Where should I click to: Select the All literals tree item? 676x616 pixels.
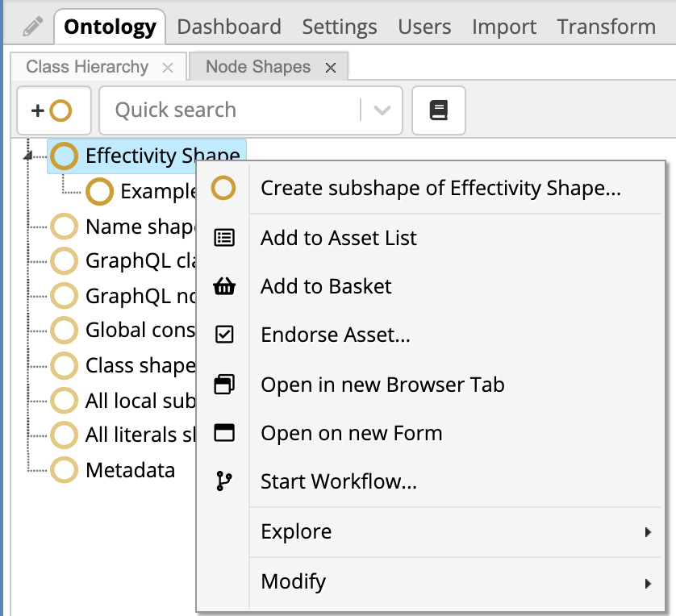pos(140,435)
